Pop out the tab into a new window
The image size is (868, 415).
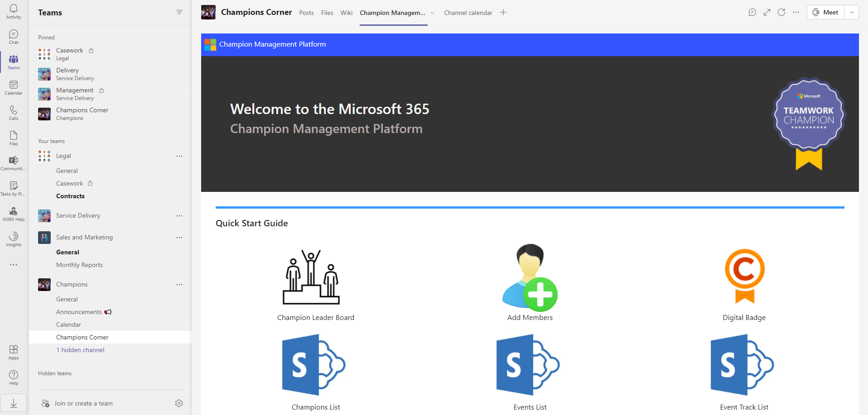pos(767,12)
